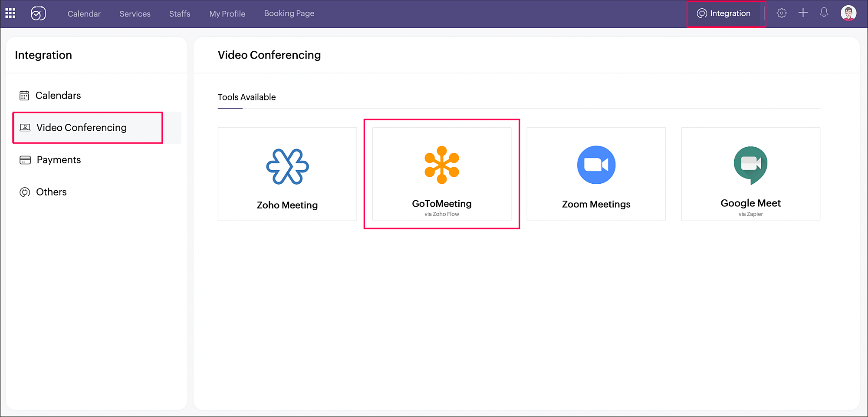Click the Video Conferencing page heading

coord(269,55)
